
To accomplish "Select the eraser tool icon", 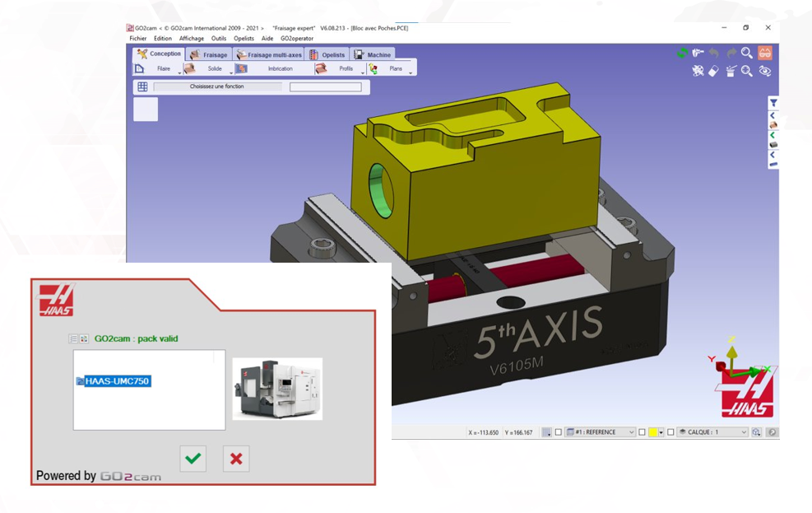I will [713, 71].
